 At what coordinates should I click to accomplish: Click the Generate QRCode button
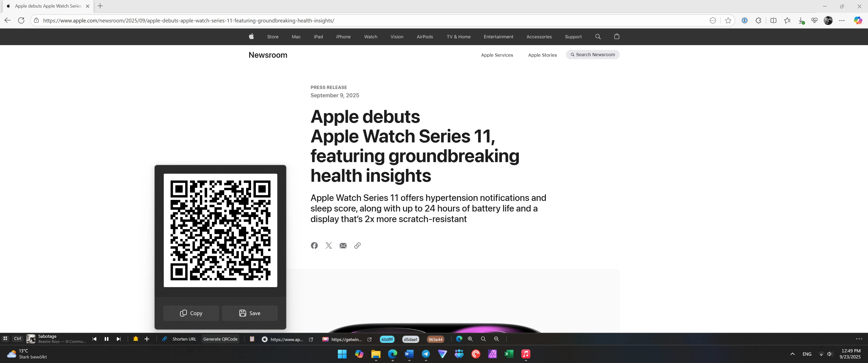220,339
